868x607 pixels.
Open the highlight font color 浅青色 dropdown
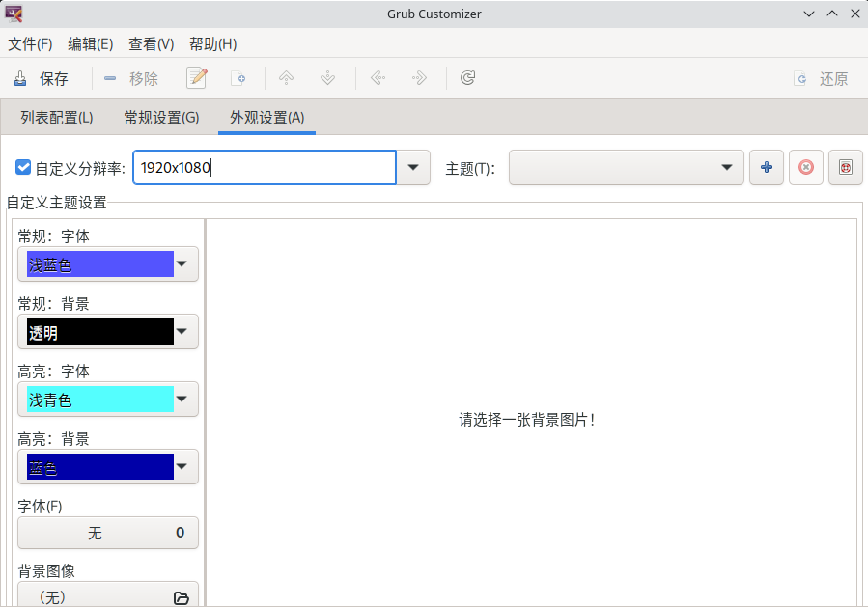[182, 400]
